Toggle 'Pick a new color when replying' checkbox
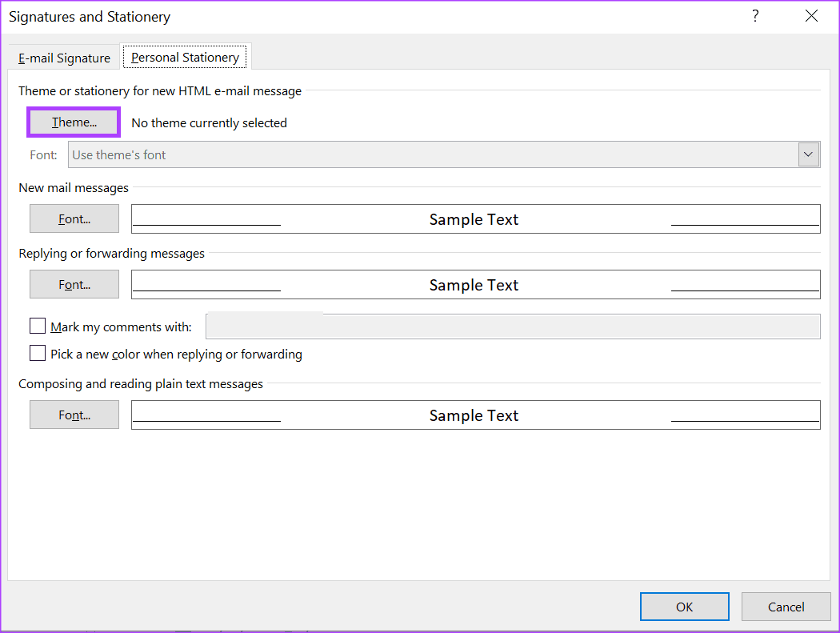Viewport: 840px width, 633px height. coord(38,353)
